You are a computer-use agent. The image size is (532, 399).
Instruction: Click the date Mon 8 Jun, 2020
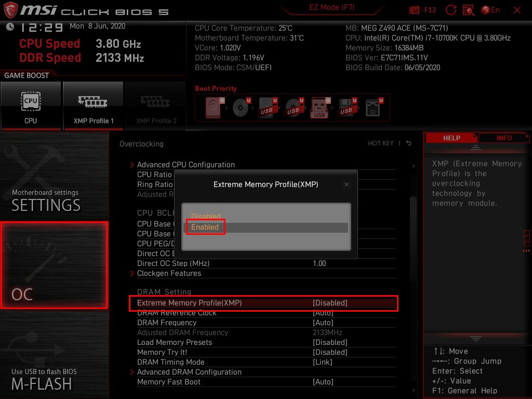(97, 26)
